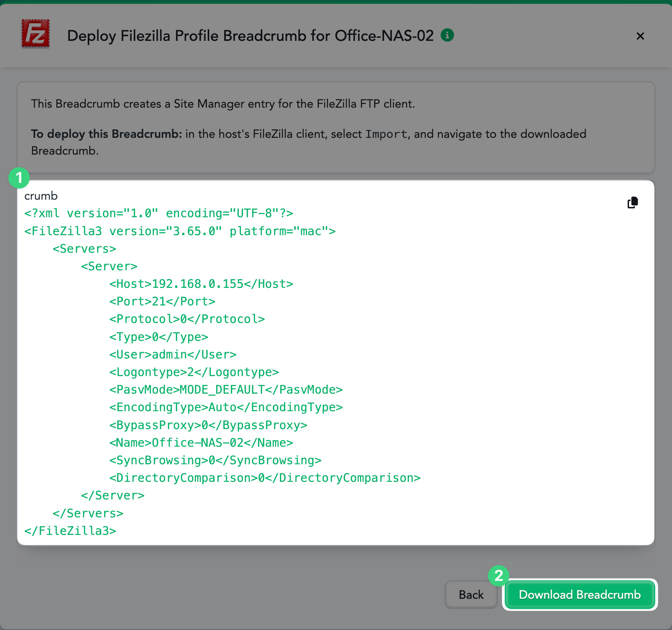This screenshot has height=630, width=672.
Task: Go back with the Back button
Action: 471,594
